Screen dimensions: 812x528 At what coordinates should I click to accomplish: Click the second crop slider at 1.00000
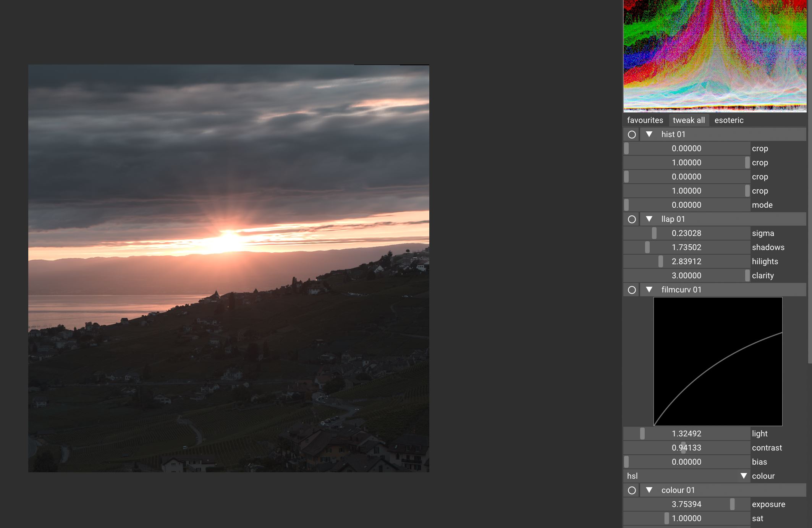click(x=687, y=163)
